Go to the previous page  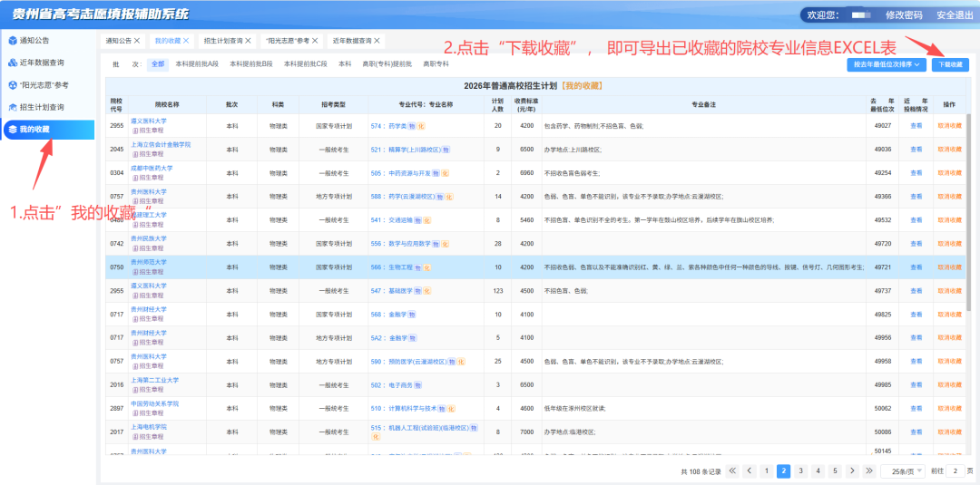[x=750, y=470]
